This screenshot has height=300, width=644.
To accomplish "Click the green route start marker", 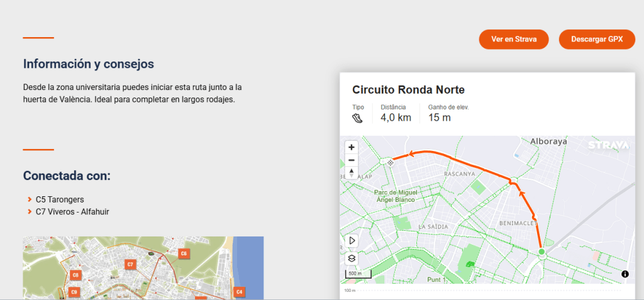I will click(x=541, y=252).
